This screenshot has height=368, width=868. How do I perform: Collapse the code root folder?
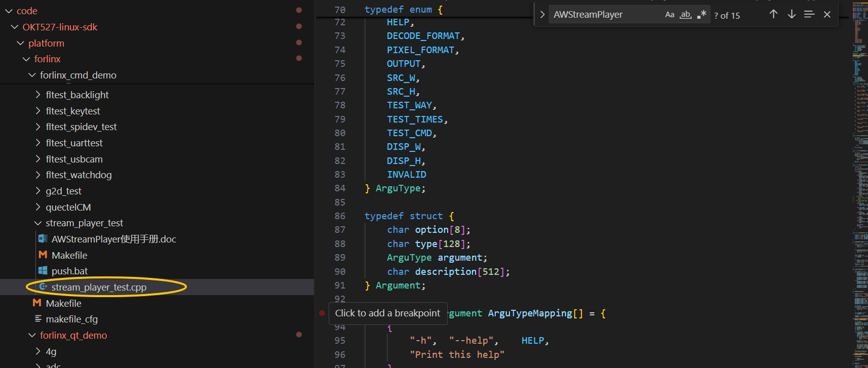point(9,11)
